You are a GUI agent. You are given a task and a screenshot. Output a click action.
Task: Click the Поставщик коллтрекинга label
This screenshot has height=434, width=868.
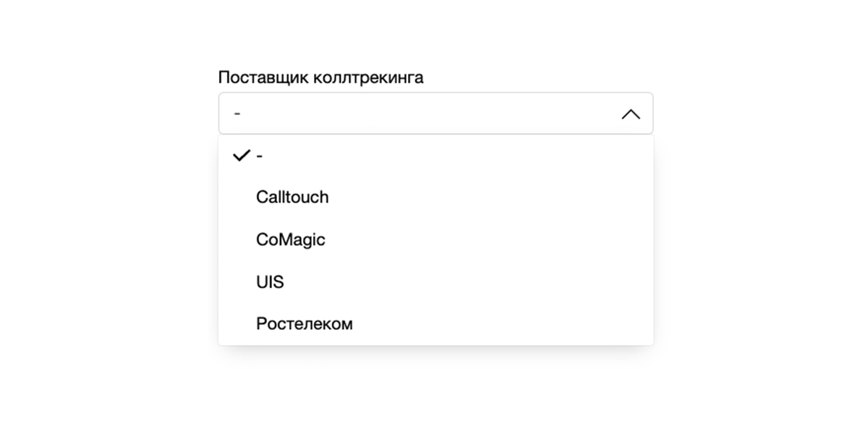(x=320, y=77)
